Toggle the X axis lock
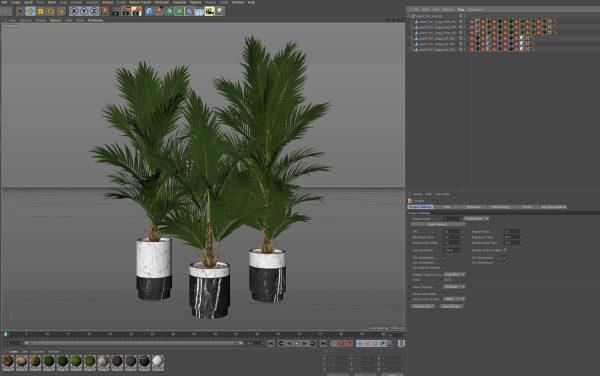The width and height of the screenshot is (600, 376). coord(74,11)
